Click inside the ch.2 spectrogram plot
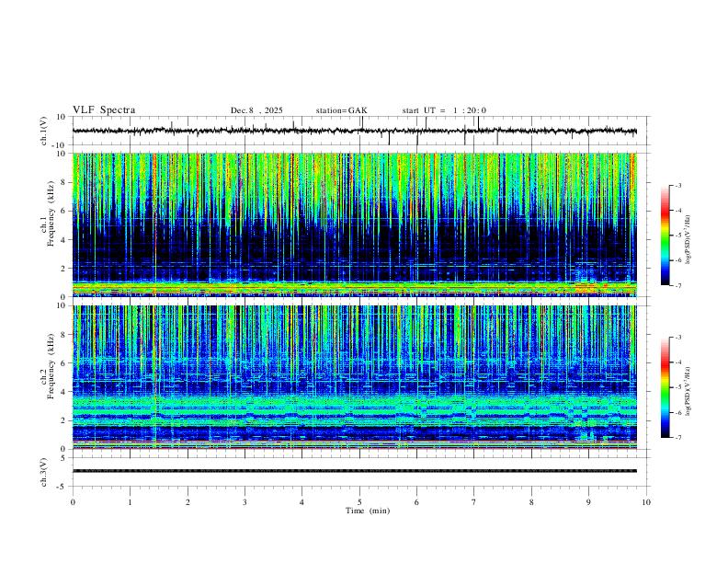 355,377
